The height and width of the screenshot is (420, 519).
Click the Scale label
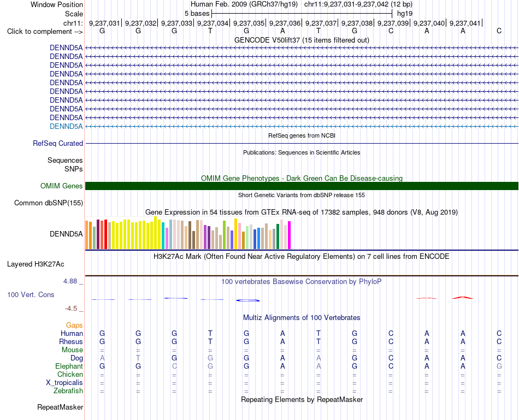click(x=74, y=14)
